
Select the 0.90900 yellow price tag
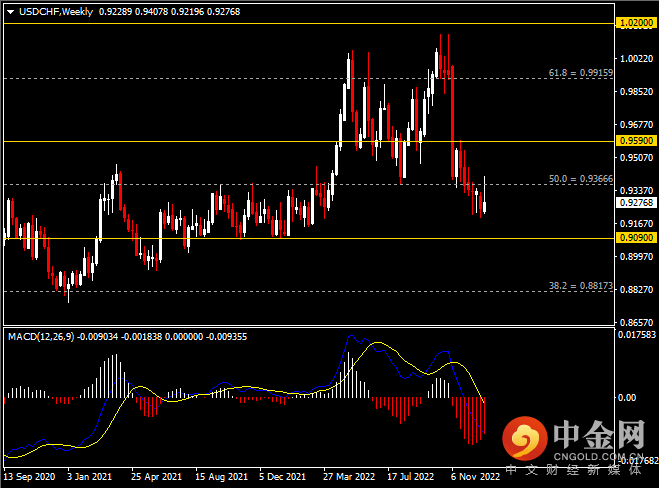click(x=635, y=238)
